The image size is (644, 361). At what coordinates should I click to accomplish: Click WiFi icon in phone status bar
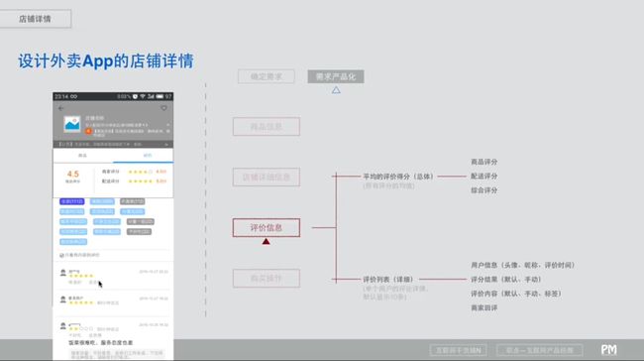coord(143,96)
